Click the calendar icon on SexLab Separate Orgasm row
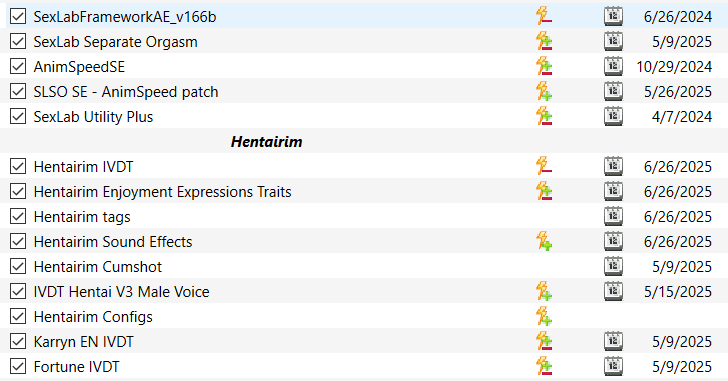Image resolution: width=728 pixels, height=381 pixels. 613,41
